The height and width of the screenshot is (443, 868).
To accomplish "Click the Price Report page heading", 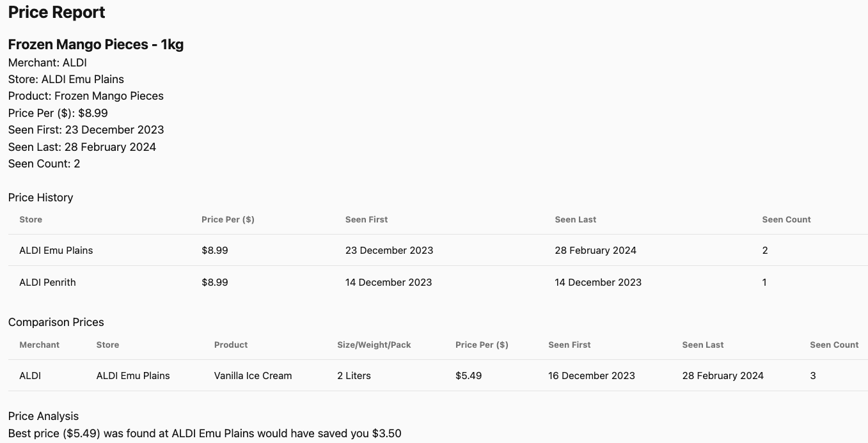I will pyautogui.click(x=57, y=12).
